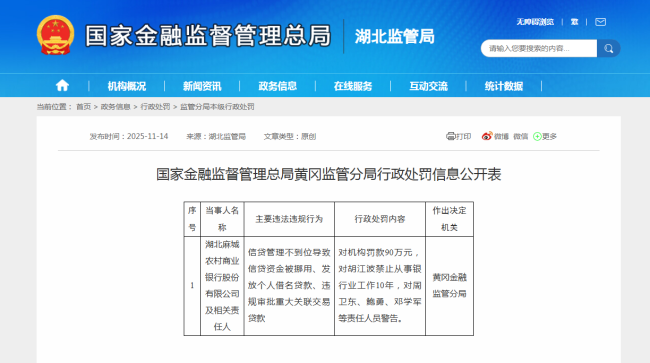Click the printer icon to print
This screenshot has width=650, height=363.
click(x=450, y=136)
